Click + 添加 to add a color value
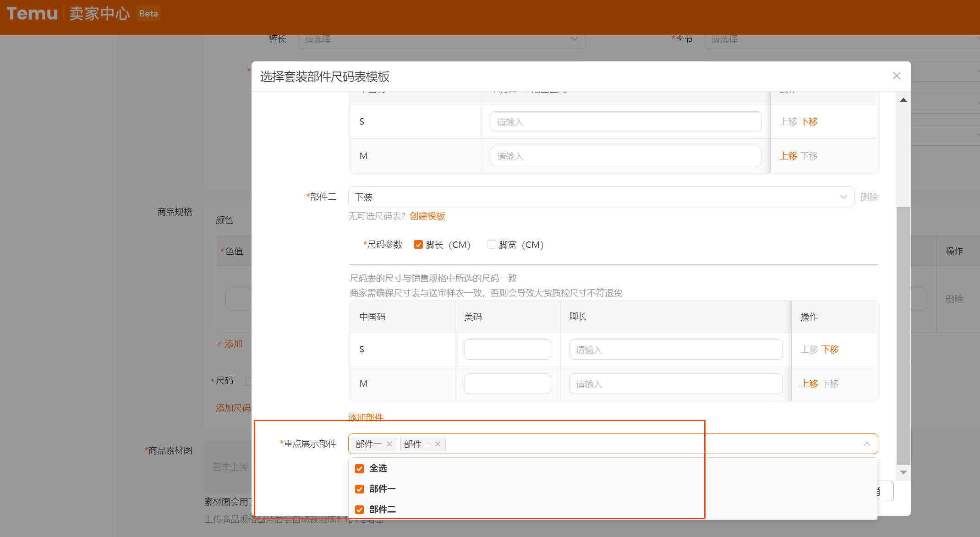This screenshot has height=537, width=980. tap(229, 344)
